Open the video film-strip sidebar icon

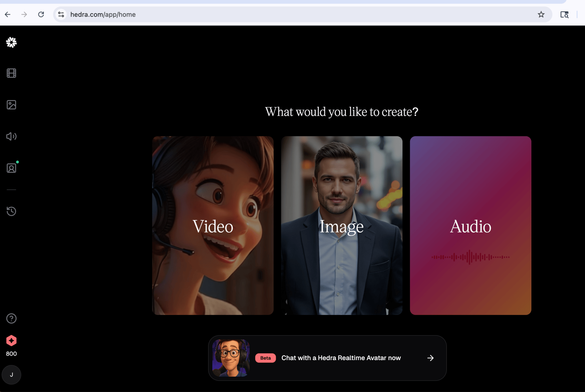pyautogui.click(x=11, y=73)
